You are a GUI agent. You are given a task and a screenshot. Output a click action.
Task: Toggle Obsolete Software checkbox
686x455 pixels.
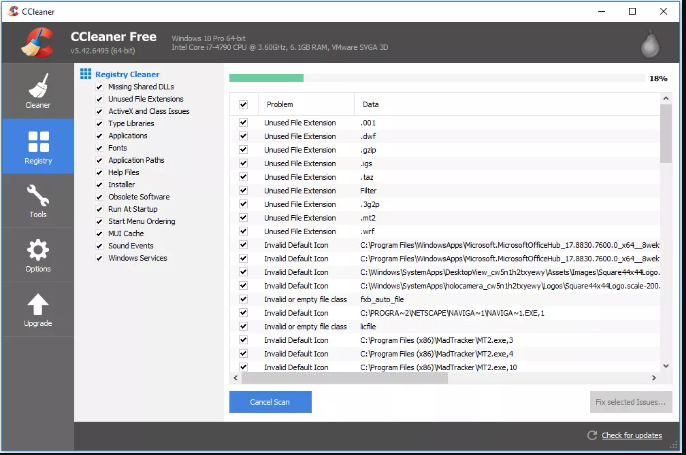click(x=99, y=197)
